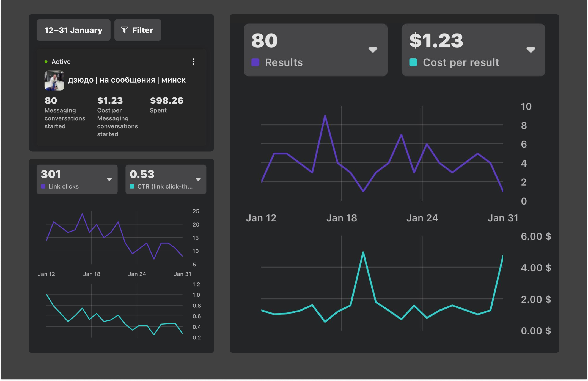The width and height of the screenshot is (588, 381).
Task: Click the teal Cost per result swatch
Action: [413, 62]
